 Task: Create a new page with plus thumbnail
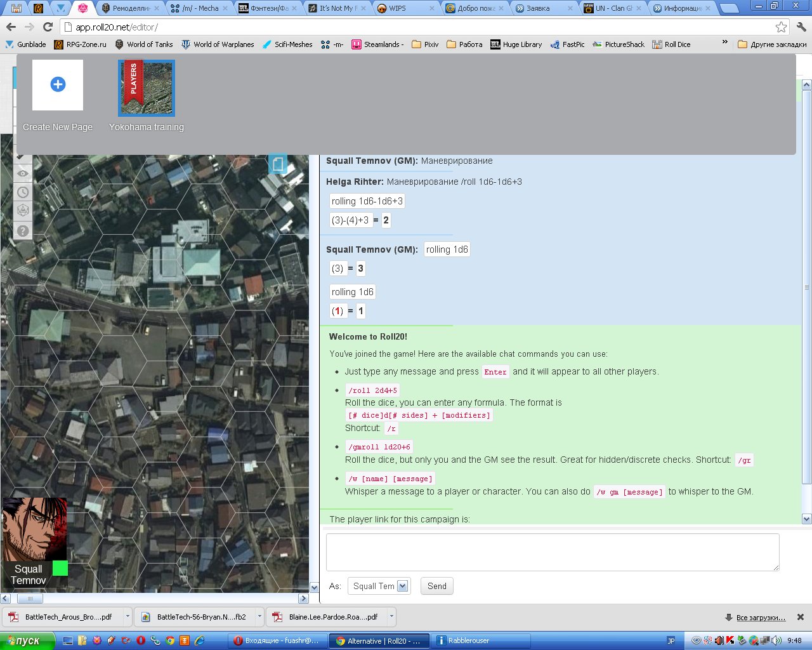tap(58, 85)
